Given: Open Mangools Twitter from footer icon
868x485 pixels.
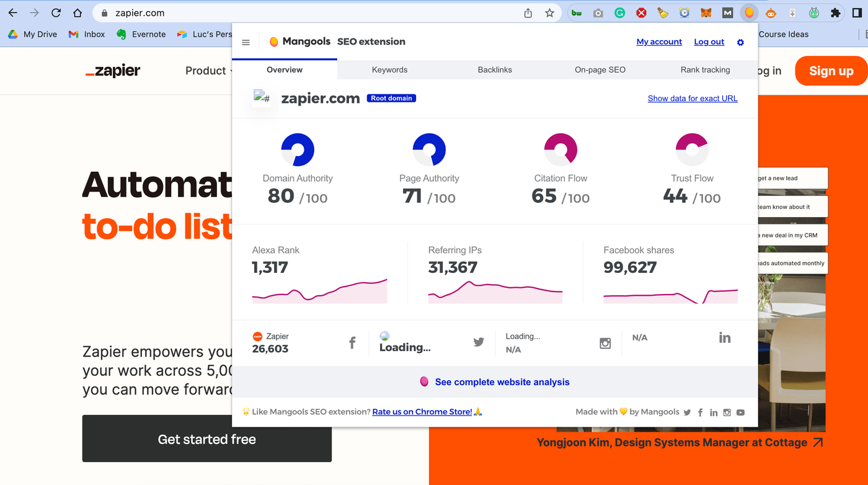Looking at the screenshot, I should 687,412.
